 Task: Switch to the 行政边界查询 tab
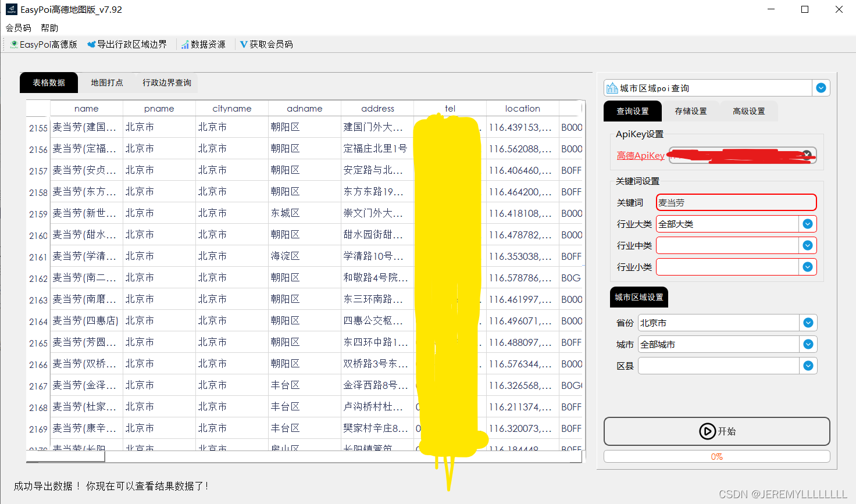[x=166, y=83]
